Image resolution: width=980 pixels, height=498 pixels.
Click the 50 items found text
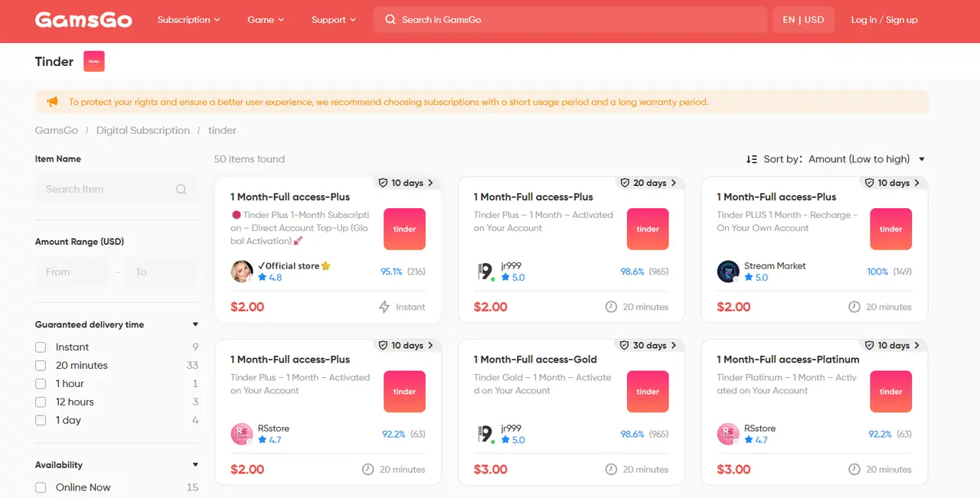coord(250,159)
